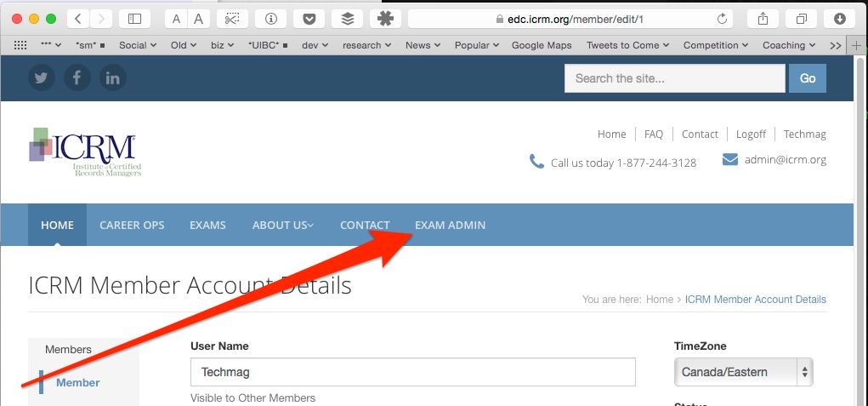Open Safari downloads arrow icon
The image size is (868, 406).
(839, 19)
